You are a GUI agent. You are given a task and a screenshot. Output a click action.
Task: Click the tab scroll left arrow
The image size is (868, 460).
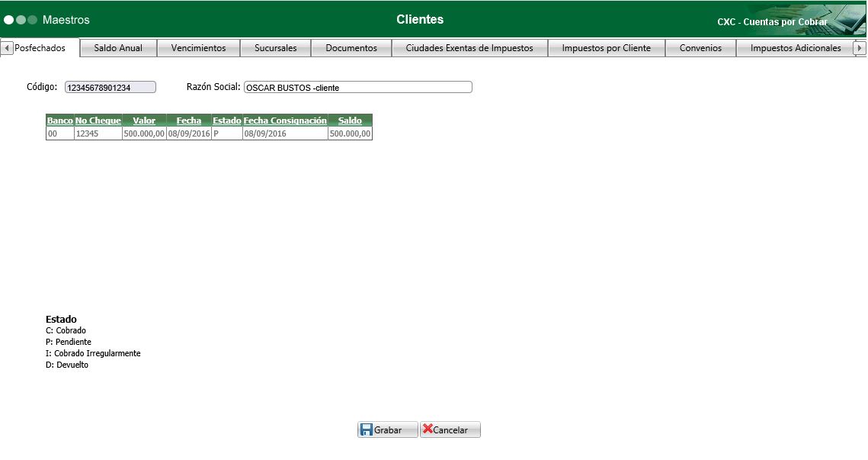(7, 48)
